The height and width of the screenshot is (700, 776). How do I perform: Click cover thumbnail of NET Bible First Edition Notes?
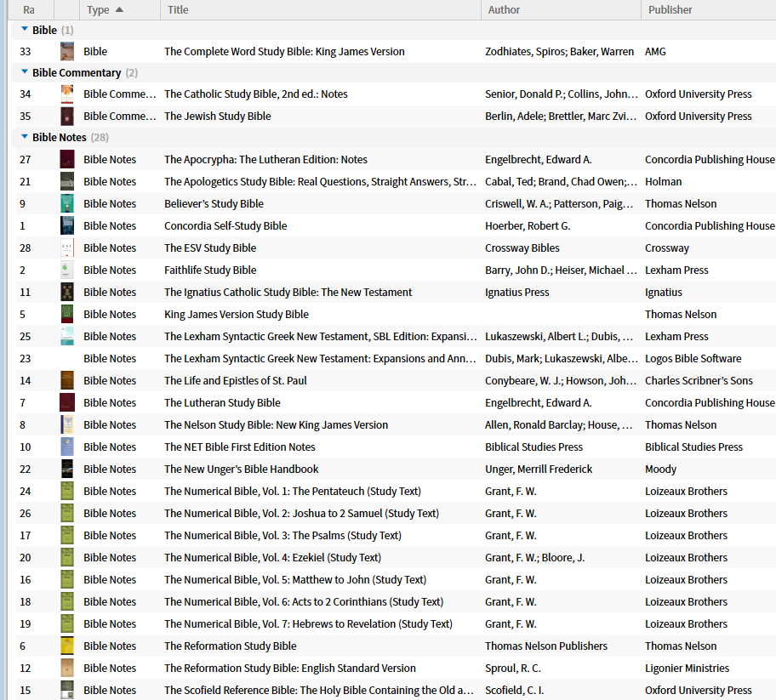click(x=67, y=447)
